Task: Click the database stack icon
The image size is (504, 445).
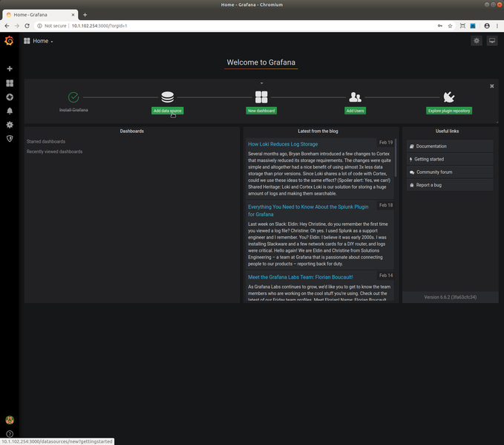Action: (168, 97)
